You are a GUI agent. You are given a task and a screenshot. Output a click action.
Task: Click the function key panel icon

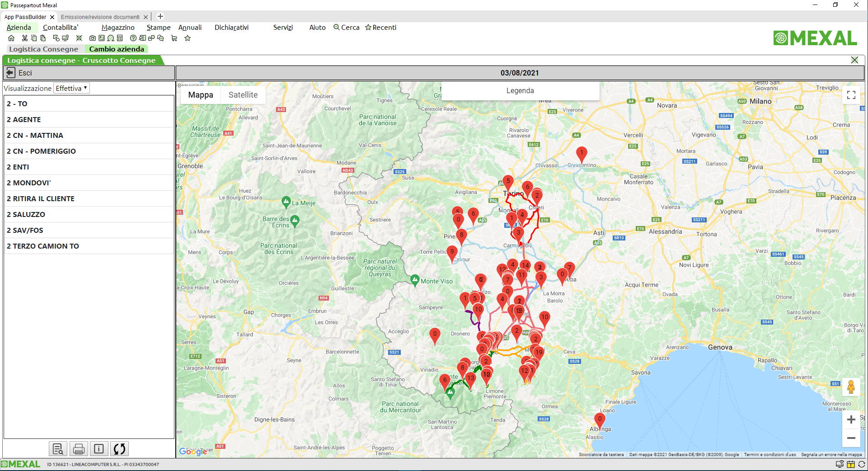(x=102, y=38)
